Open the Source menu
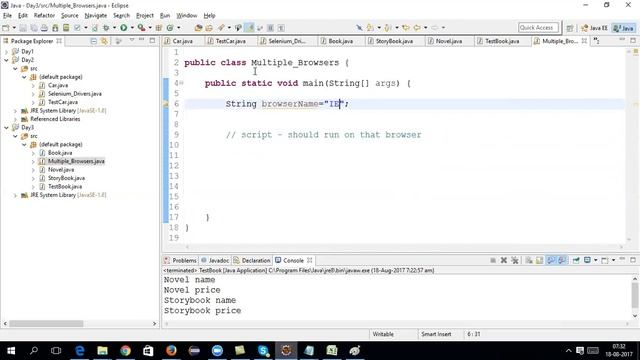 tap(70, 16)
